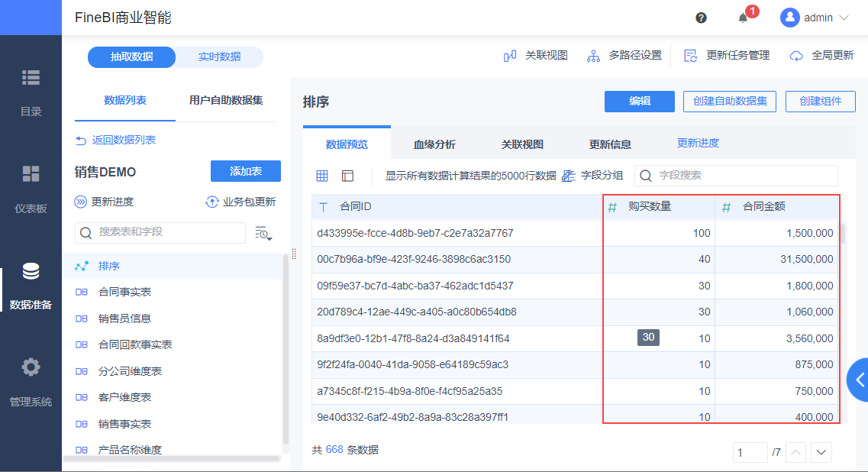
Task: Select the 数据预览 tab
Action: [347, 144]
